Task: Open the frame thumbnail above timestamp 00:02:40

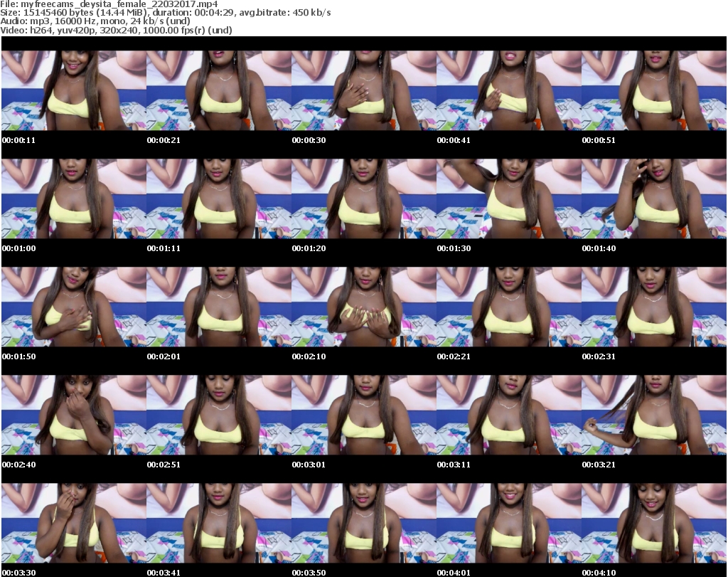Action: coord(74,415)
